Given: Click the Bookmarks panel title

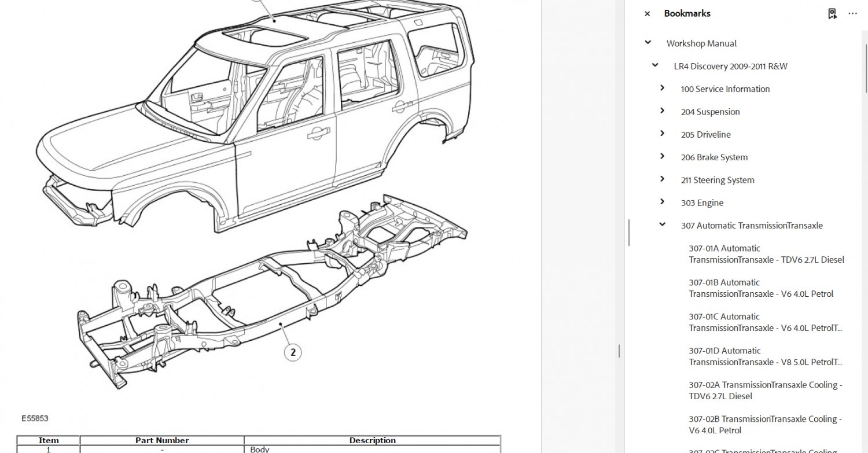Looking at the screenshot, I should click(x=687, y=13).
